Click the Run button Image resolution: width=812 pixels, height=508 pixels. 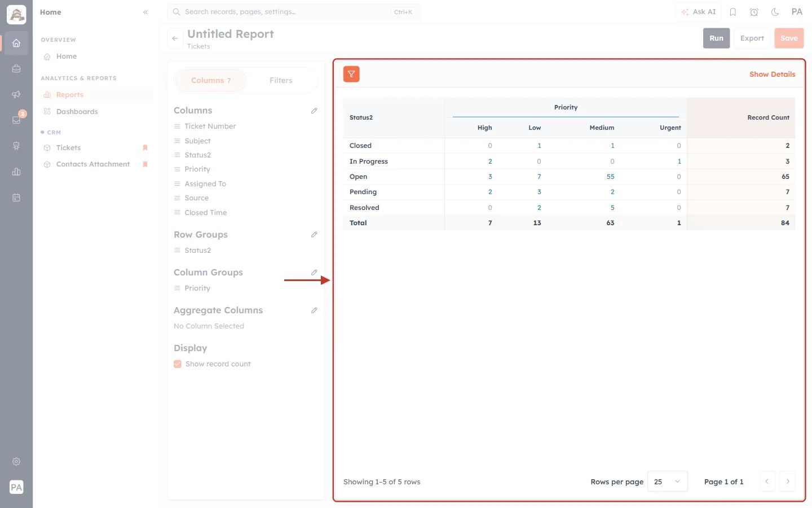pyautogui.click(x=716, y=38)
